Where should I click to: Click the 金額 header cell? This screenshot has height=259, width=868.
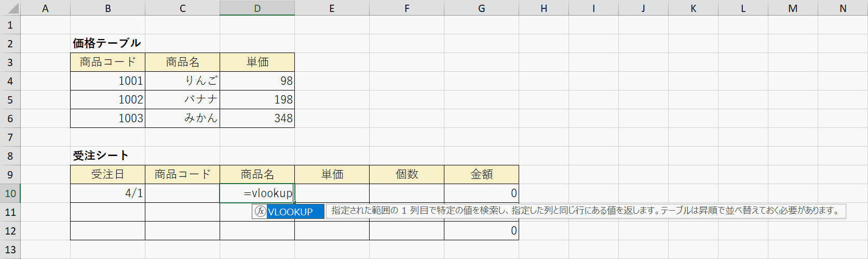pyautogui.click(x=481, y=174)
